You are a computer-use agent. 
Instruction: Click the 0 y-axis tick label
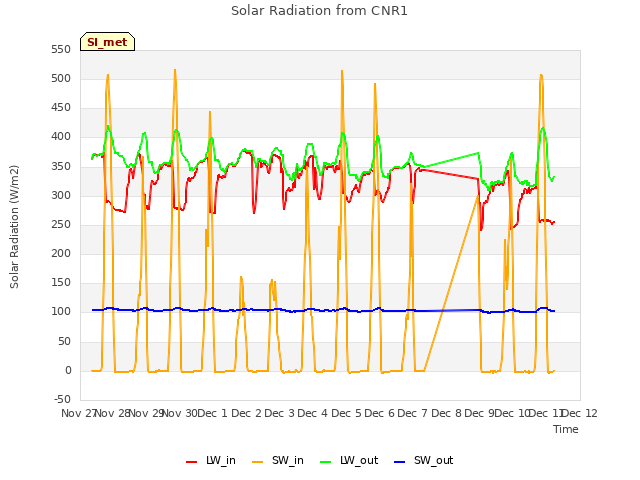(x=68, y=371)
